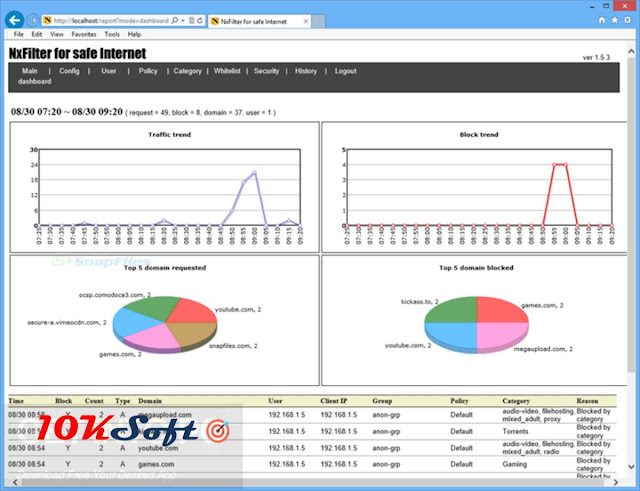Click vertical scrollbar down arrow
Image resolution: width=640 pixels, height=491 pixels.
pyautogui.click(x=631, y=467)
